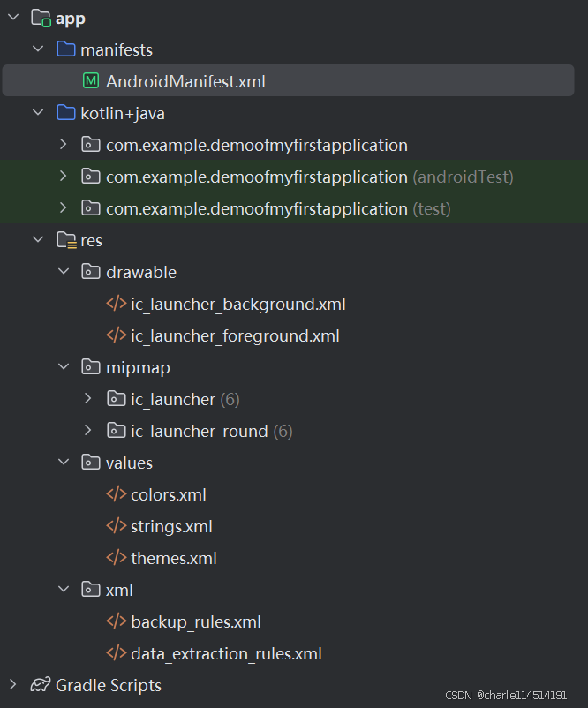
Task: Collapse the mipmap folder
Action: (x=64, y=366)
